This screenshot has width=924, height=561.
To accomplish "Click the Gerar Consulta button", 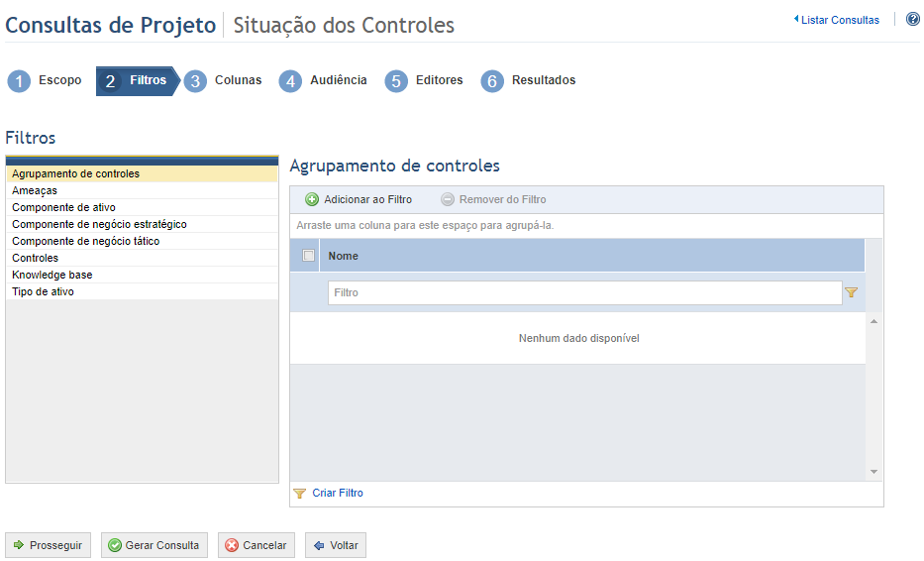I will coord(154,545).
